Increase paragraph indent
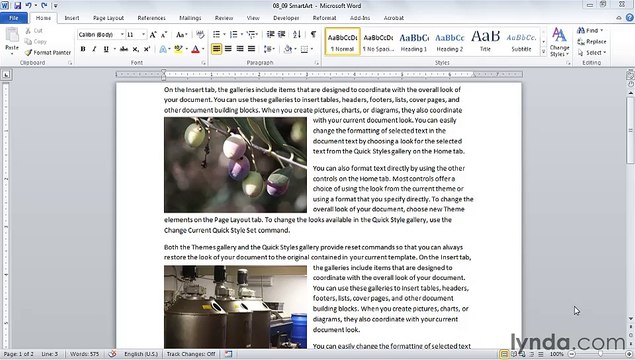 tap(281, 35)
